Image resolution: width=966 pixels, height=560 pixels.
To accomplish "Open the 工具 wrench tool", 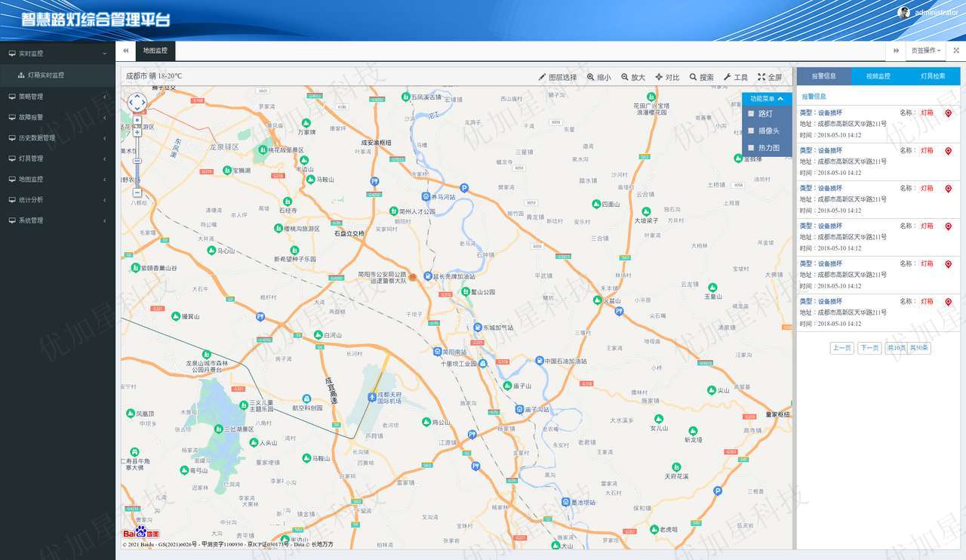I will pyautogui.click(x=735, y=77).
